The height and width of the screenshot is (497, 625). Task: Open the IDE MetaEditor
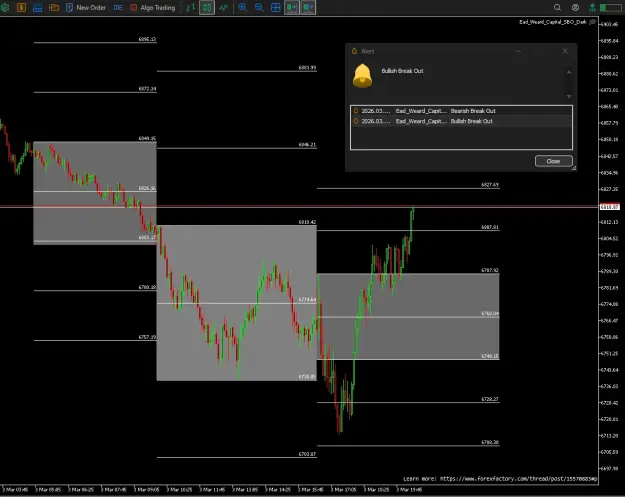point(118,7)
